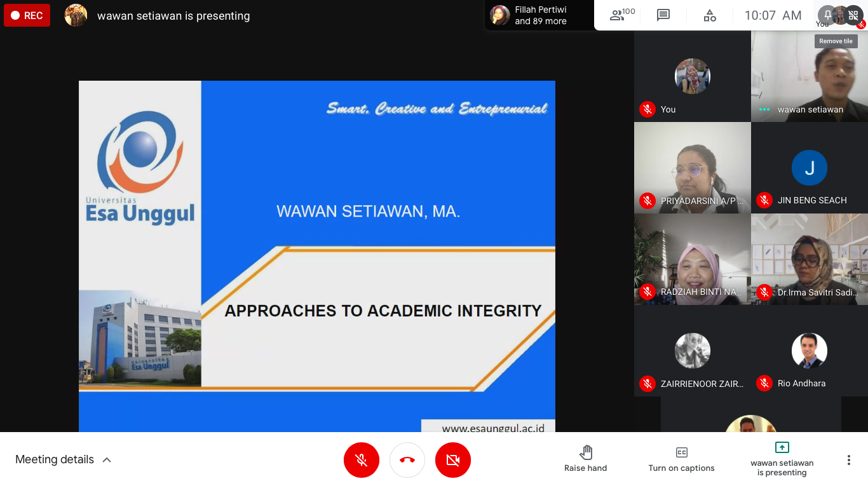Screen dimensions: 868x488
Task: Click muted mic icon beside Rio Andhara
Action: tap(764, 384)
